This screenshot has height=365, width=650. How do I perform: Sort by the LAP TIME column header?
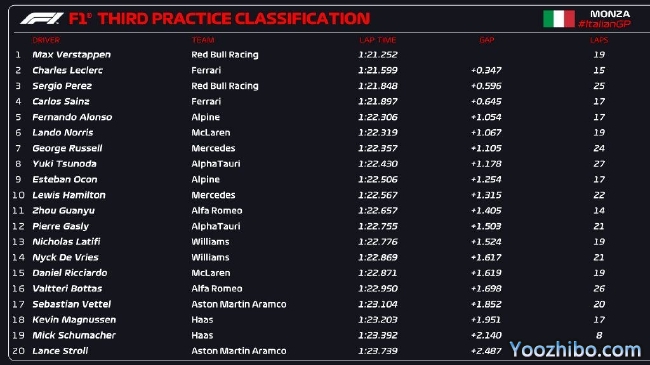coord(378,40)
